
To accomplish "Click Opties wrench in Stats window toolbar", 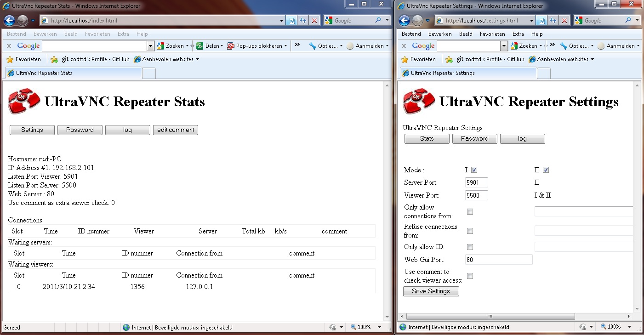I will click(x=325, y=46).
